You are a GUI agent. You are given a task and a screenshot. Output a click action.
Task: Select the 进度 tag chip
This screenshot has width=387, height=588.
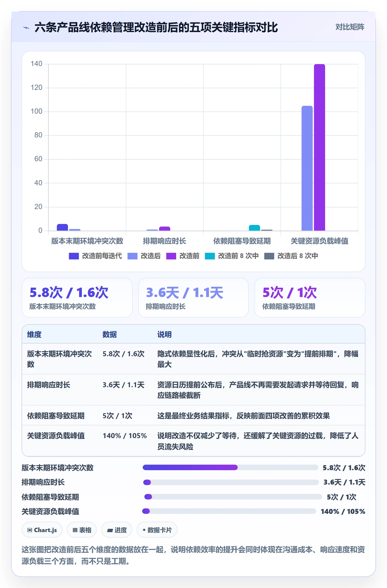click(x=117, y=530)
